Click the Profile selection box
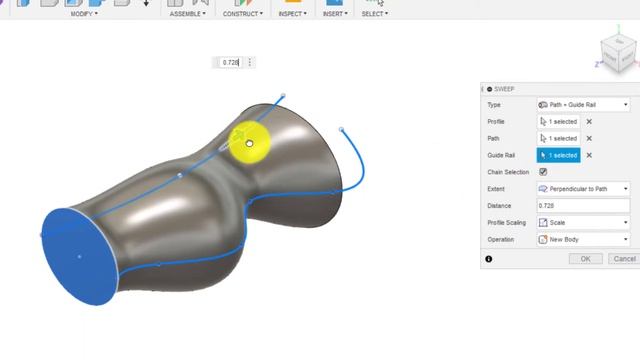Screen dimensions: 640x360 (x=558, y=122)
